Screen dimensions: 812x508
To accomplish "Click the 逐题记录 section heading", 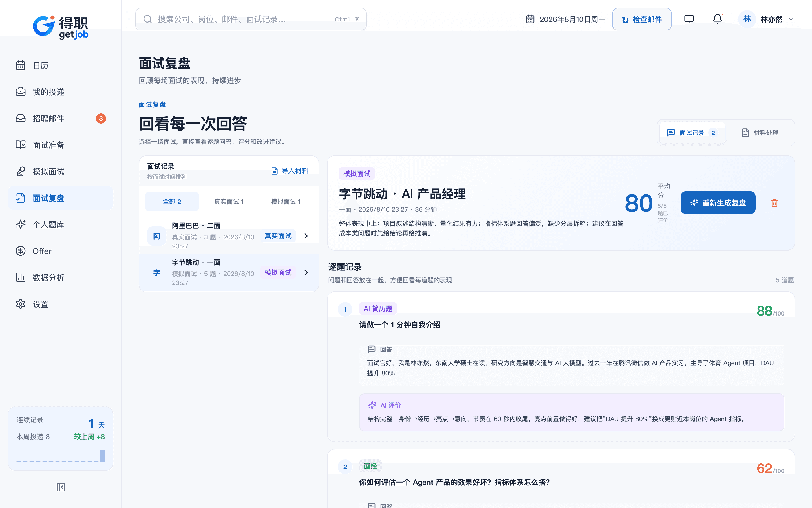I will click(x=345, y=267).
